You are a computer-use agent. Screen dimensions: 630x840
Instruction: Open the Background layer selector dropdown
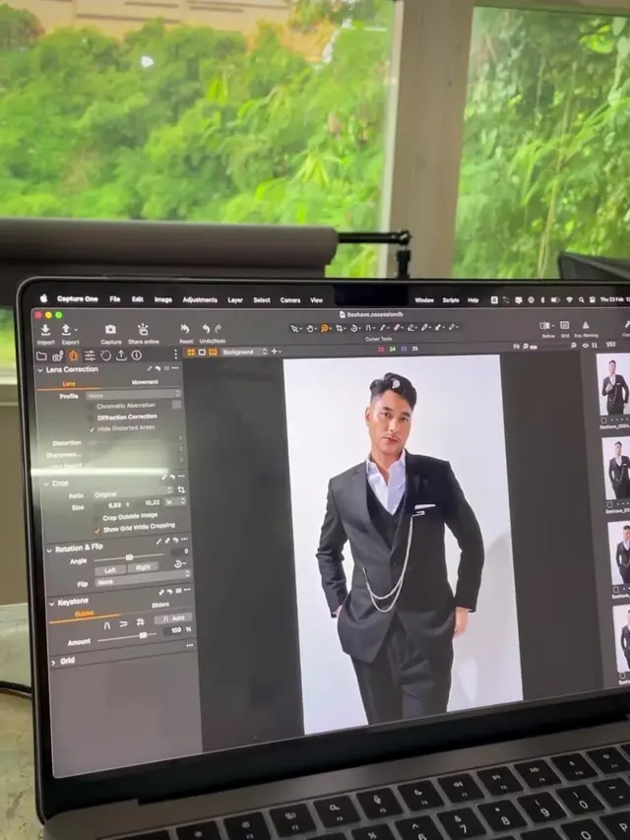coord(244,352)
